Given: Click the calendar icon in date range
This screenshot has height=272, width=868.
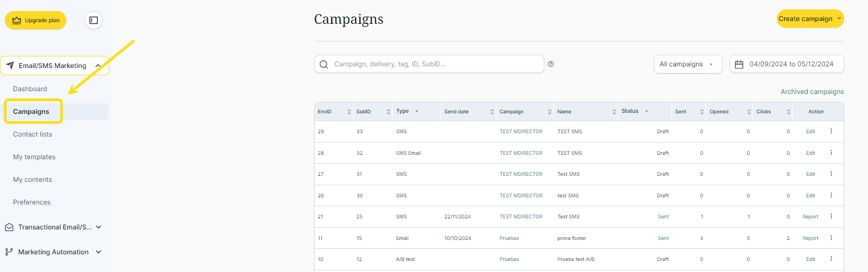Looking at the screenshot, I should tap(739, 64).
